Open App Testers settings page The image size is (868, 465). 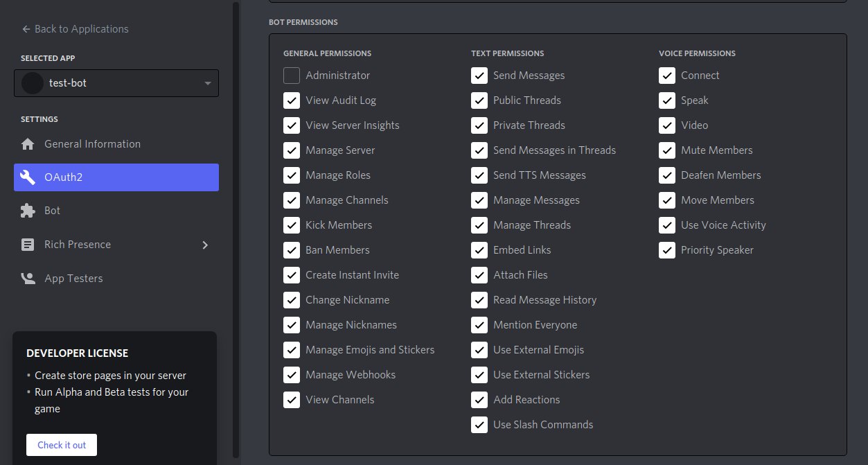116,279
